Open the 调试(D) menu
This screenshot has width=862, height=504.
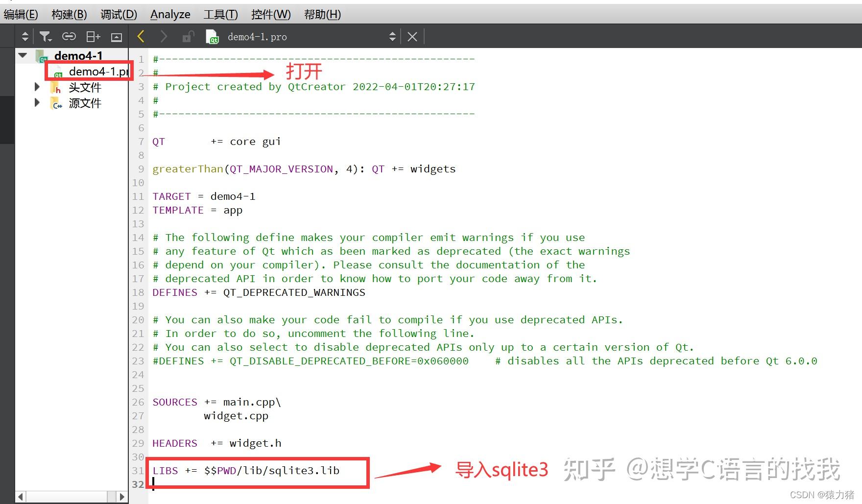(x=119, y=15)
